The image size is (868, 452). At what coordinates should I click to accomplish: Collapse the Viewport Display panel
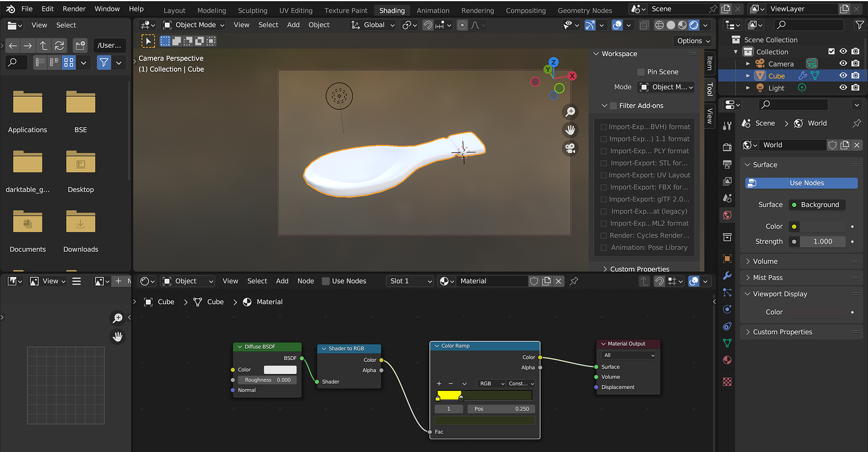779,294
